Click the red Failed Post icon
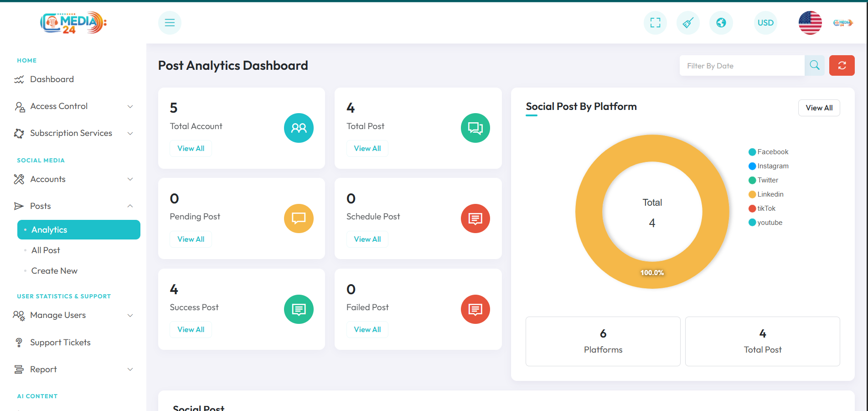Image resolution: width=868 pixels, height=411 pixels. coord(475,309)
